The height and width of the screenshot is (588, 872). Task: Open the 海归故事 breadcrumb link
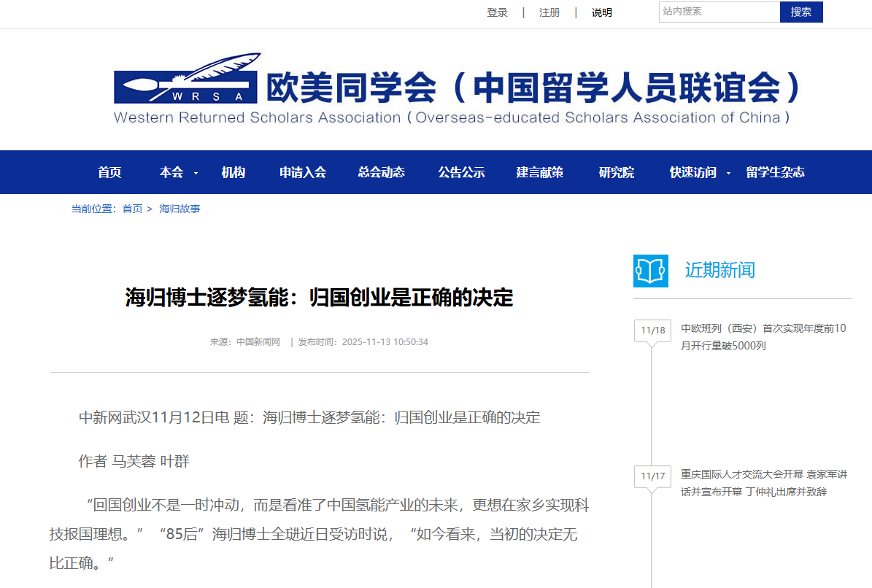pos(180,209)
